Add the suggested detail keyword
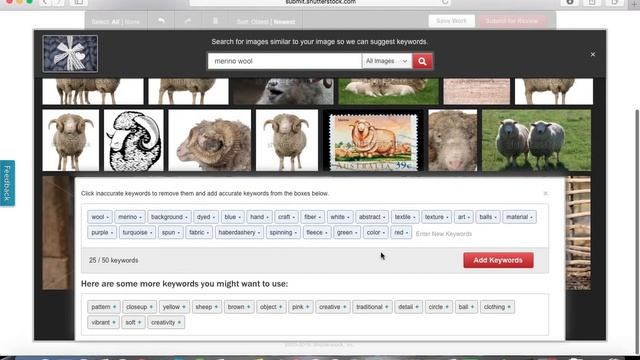The height and width of the screenshot is (360, 640). click(408, 307)
